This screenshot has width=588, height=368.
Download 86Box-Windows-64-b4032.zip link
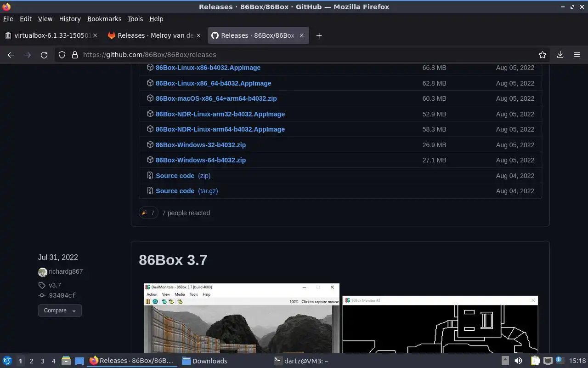point(201,160)
